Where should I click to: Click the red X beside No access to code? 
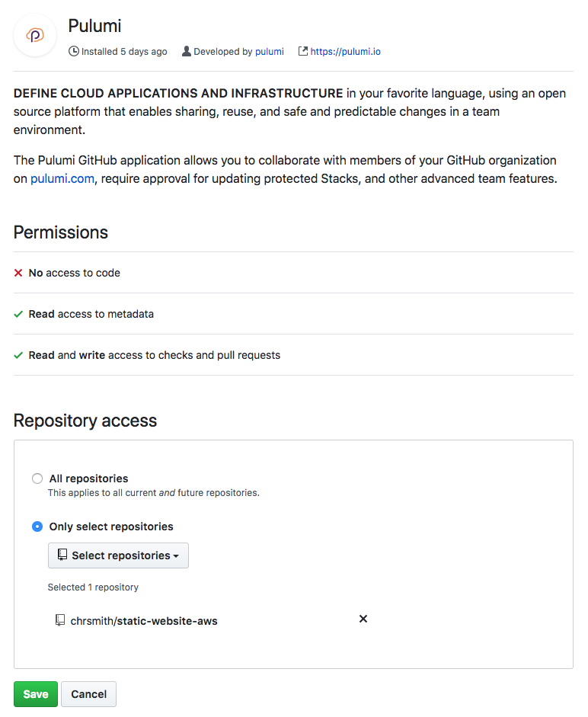pos(19,272)
